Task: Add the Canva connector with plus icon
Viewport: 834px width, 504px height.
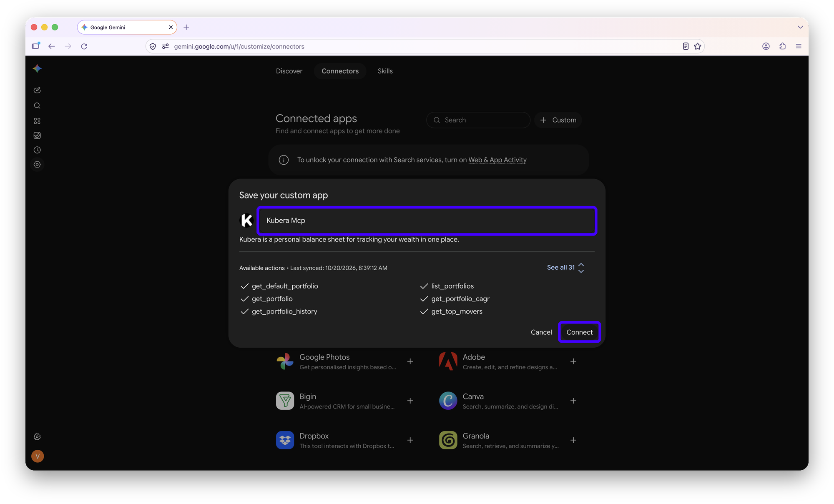Action: [x=573, y=401]
